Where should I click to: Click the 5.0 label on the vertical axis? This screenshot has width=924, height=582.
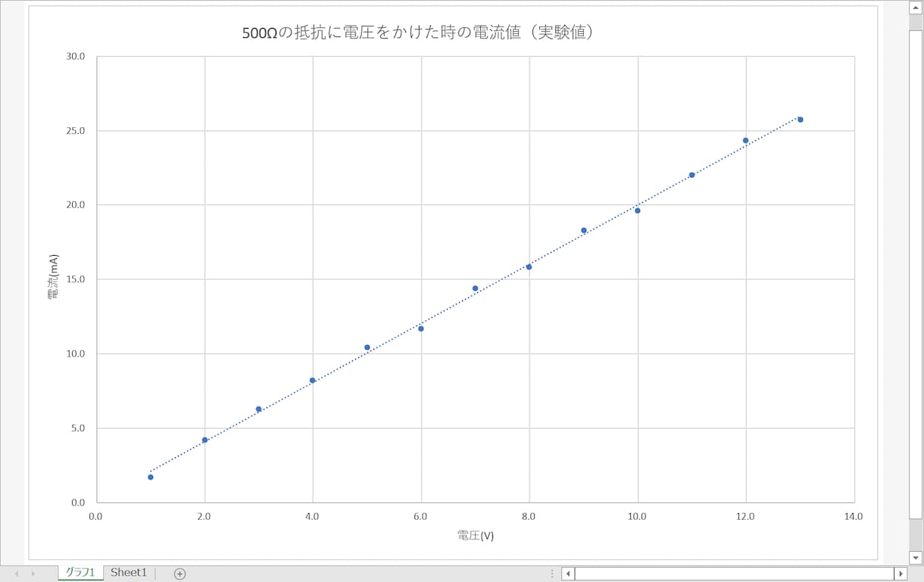point(77,428)
